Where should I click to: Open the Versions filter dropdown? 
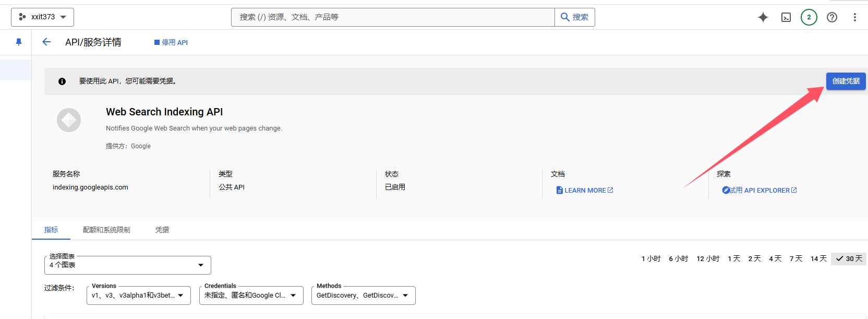pyautogui.click(x=139, y=296)
